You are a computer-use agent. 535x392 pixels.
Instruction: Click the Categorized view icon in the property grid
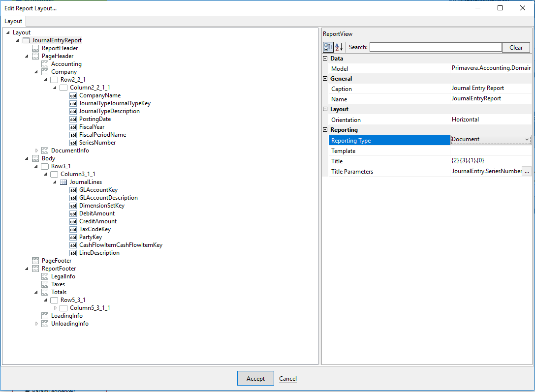[328, 47]
